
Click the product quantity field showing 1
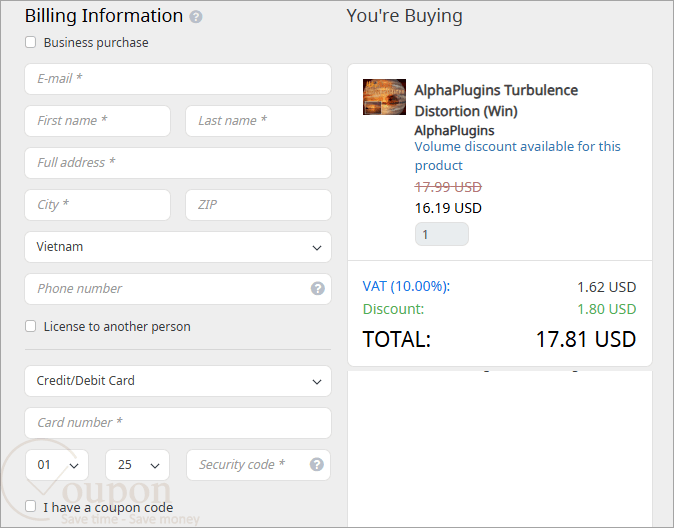441,234
